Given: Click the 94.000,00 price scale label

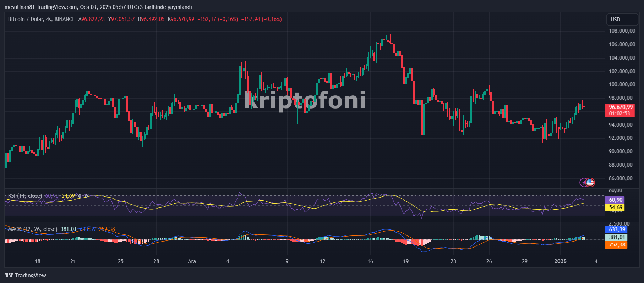Looking at the screenshot, I should point(621,125).
